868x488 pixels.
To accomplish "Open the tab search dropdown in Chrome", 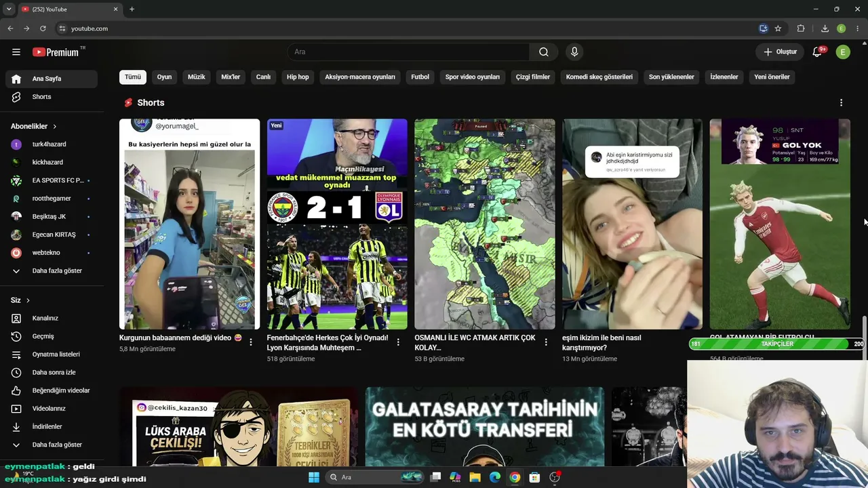I will point(9,9).
